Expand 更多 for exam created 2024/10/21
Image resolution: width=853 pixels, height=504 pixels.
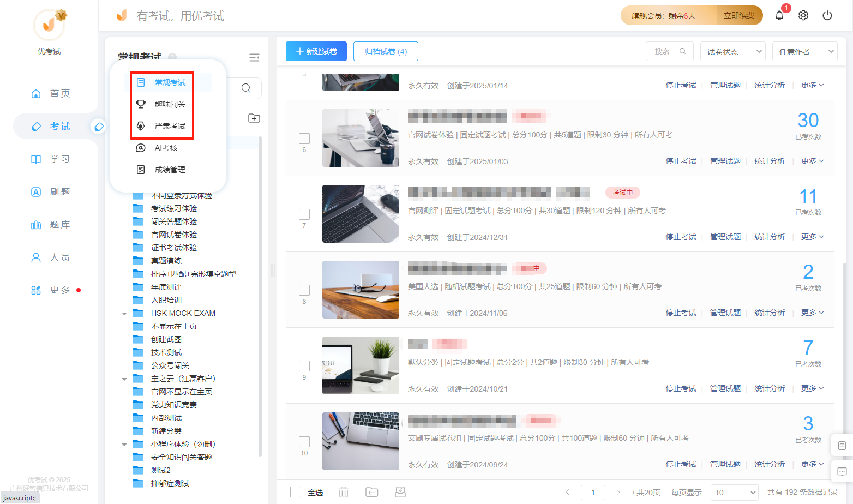coord(812,388)
